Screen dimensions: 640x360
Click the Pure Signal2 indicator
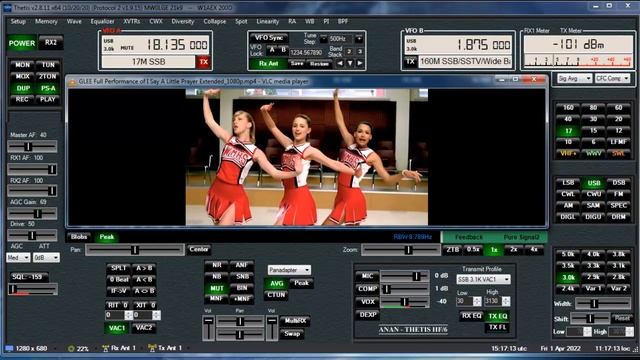pyautogui.click(x=521, y=237)
